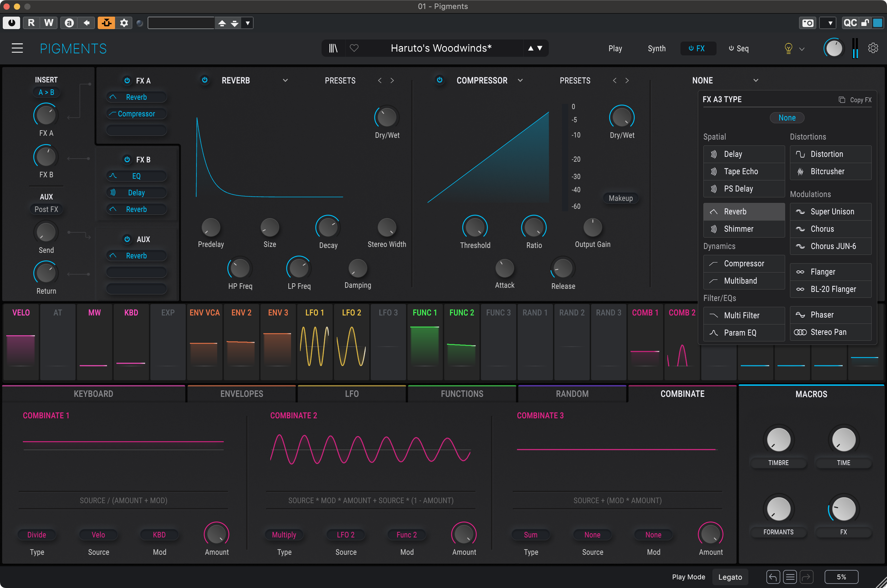Screen dimensions: 887x588
Task: Expand the lightbulb chevron dropdown
Action: pos(802,49)
